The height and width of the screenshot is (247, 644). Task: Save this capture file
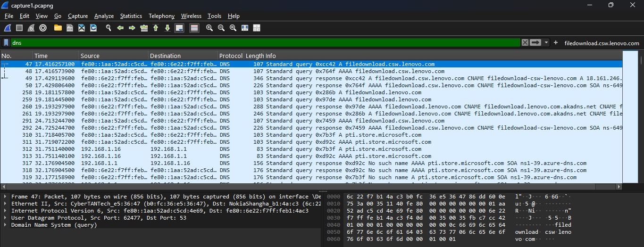pos(70,28)
